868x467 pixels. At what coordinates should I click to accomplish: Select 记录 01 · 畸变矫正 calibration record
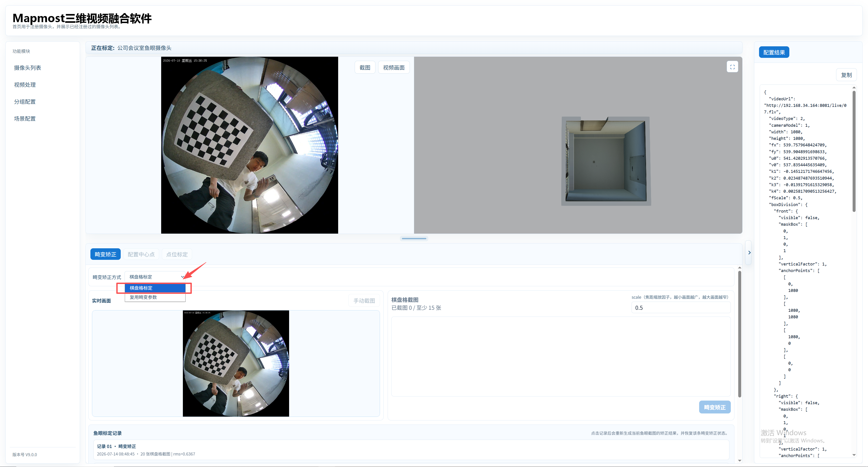(x=411, y=450)
